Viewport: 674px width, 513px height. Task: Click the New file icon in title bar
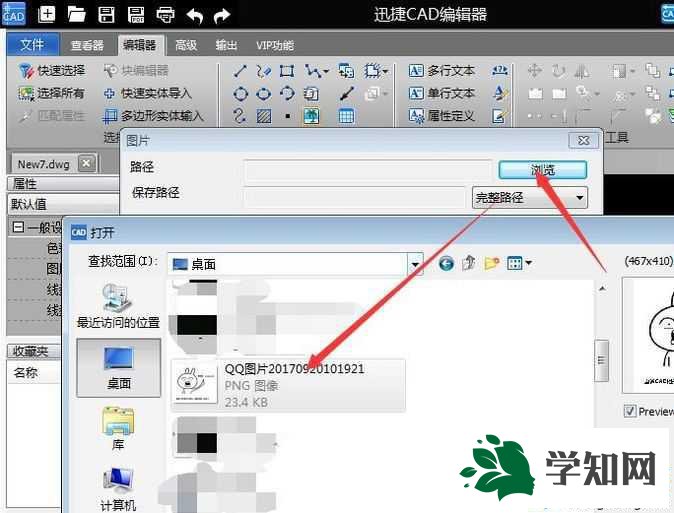click(x=46, y=14)
